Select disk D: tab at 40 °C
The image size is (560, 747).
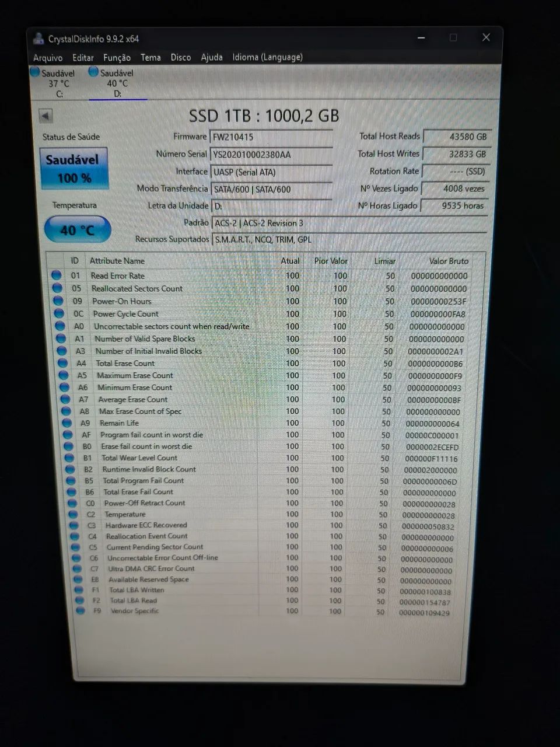pyautogui.click(x=117, y=83)
